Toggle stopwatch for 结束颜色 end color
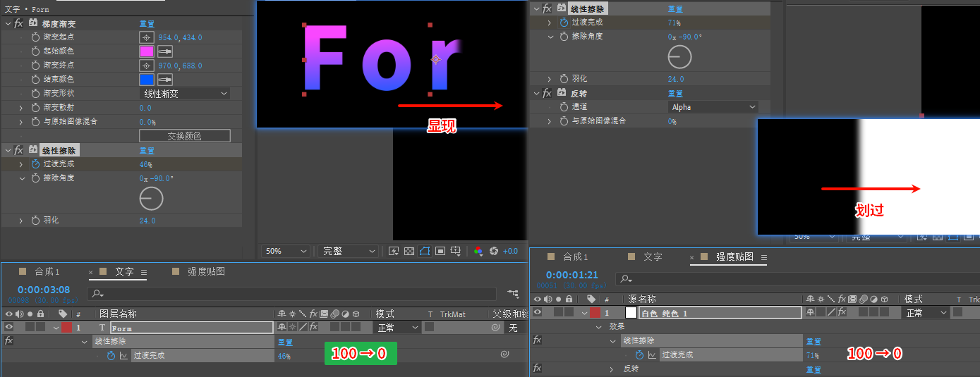The height and width of the screenshot is (377, 980). click(36, 80)
